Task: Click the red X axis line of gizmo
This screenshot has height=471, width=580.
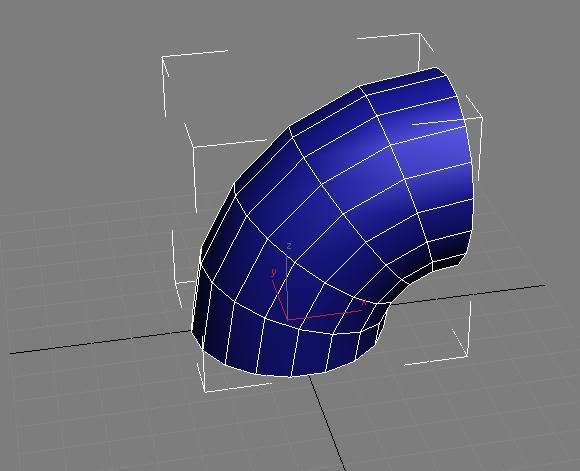Action: click(x=326, y=314)
